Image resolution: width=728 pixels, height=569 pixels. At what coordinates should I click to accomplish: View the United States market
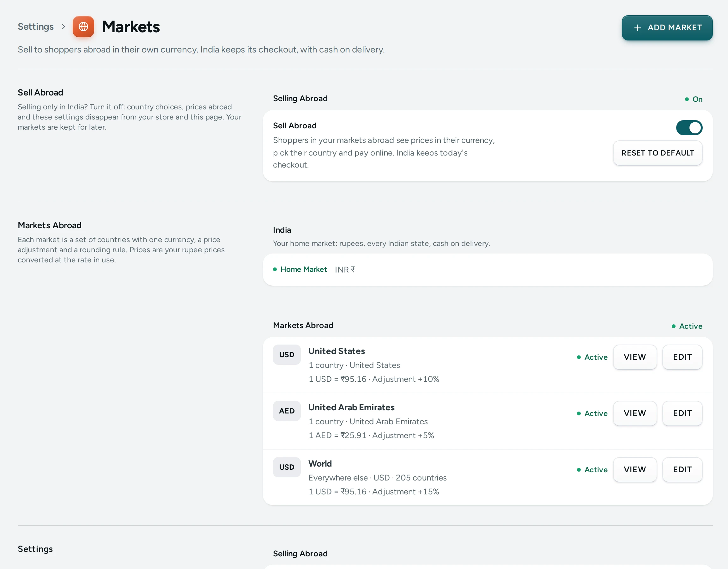(x=635, y=357)
